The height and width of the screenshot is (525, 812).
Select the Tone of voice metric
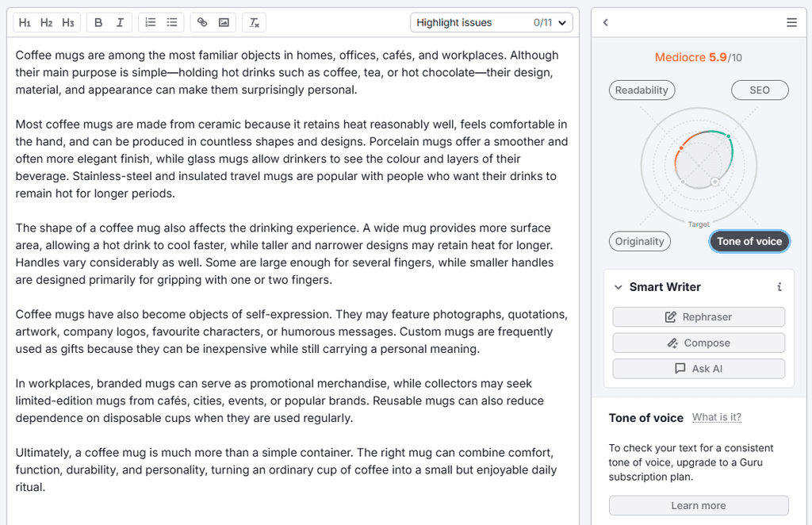749,241
